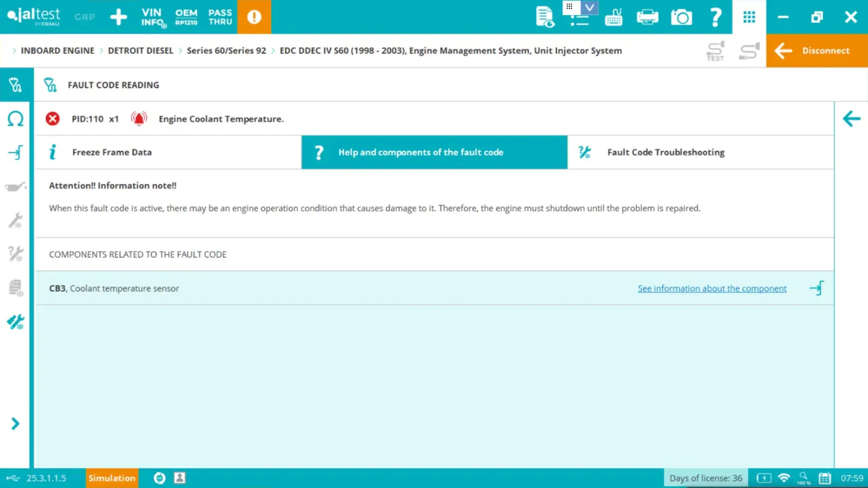Click Attention!! Information note!! heading

point(113,185)
